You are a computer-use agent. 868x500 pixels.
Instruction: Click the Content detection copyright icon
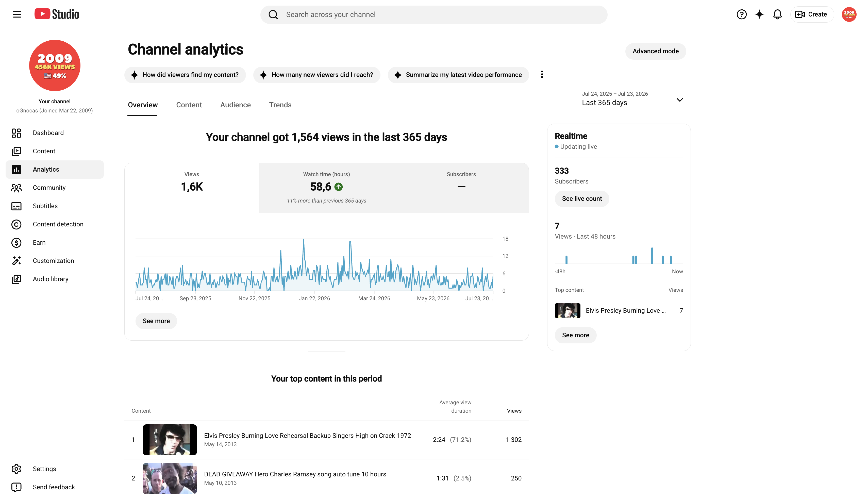[16, 224]
